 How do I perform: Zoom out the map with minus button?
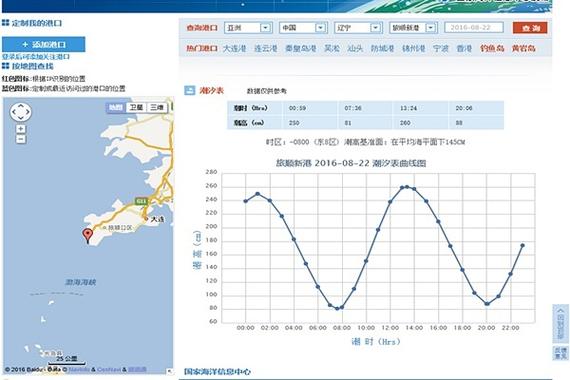pos(21,139)
